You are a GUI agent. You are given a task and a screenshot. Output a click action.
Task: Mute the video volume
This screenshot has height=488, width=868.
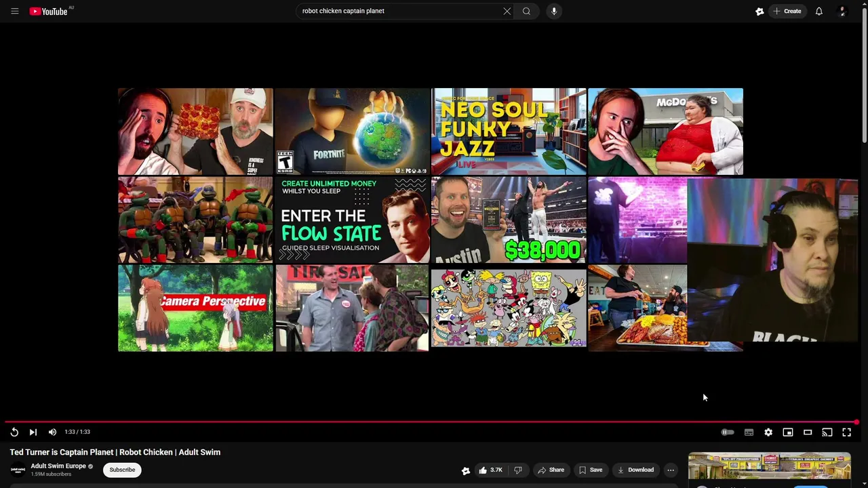52,432
